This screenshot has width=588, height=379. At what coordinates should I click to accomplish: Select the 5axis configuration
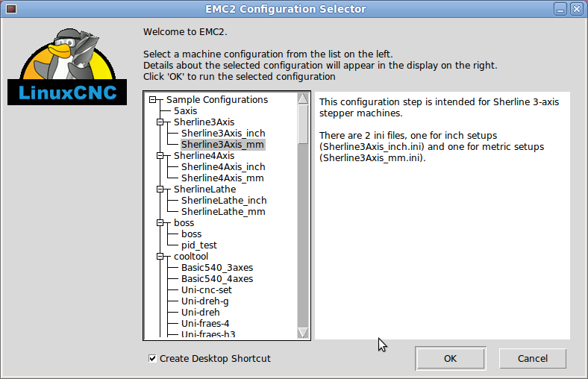coord(185,111)
